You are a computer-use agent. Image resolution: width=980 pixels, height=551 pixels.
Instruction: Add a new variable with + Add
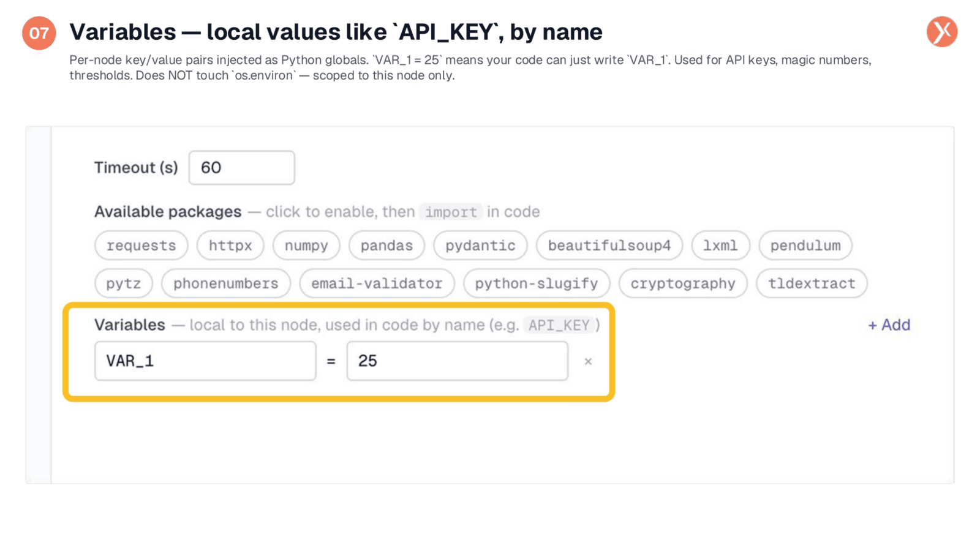pyautogui.click(x=889, y=325)
